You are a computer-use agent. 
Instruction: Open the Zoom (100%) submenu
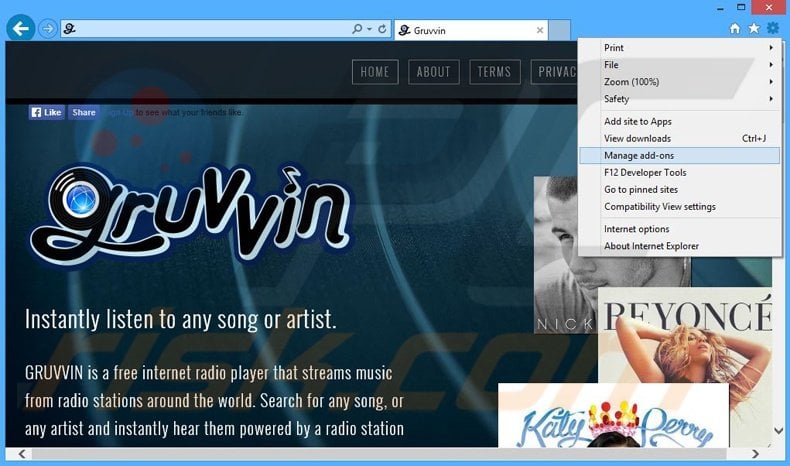tap(679, 82)
